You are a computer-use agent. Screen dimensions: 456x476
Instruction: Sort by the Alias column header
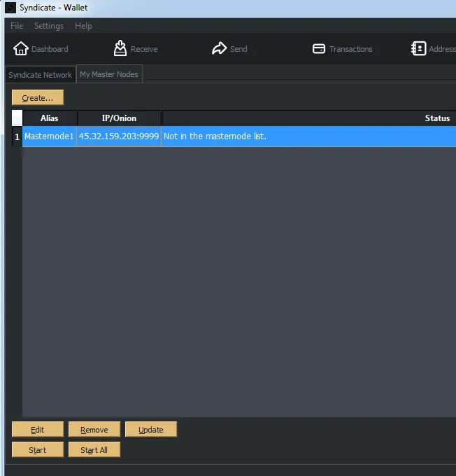tap(50, 118)
